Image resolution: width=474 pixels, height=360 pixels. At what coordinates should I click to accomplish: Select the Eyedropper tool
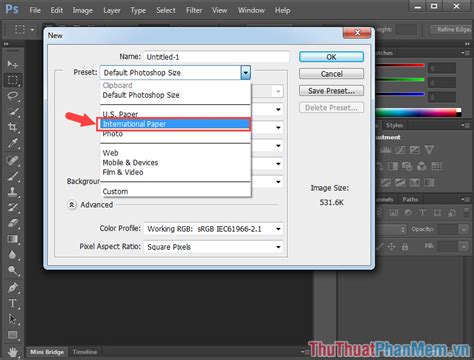(x=13, y=143)
